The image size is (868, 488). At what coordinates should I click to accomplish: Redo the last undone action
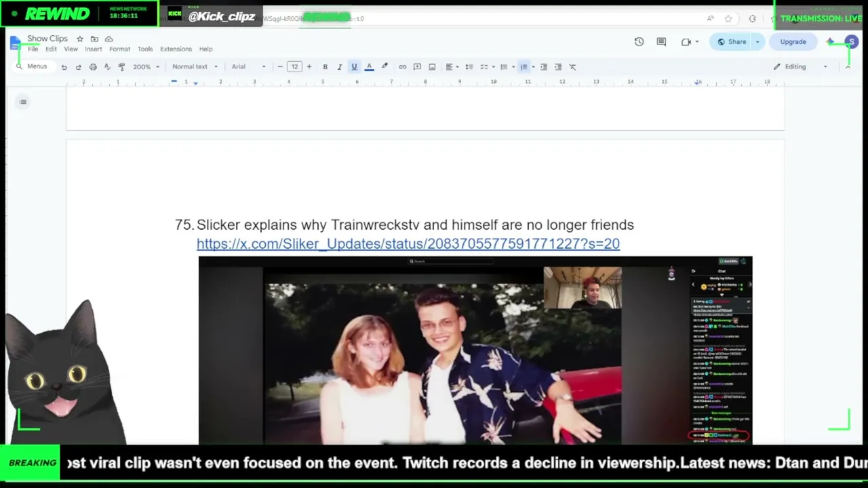[78, 67]
